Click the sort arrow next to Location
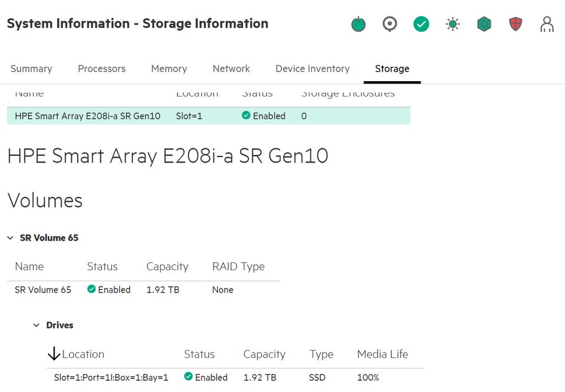The image size is (565, 392). tap(54, 354)
